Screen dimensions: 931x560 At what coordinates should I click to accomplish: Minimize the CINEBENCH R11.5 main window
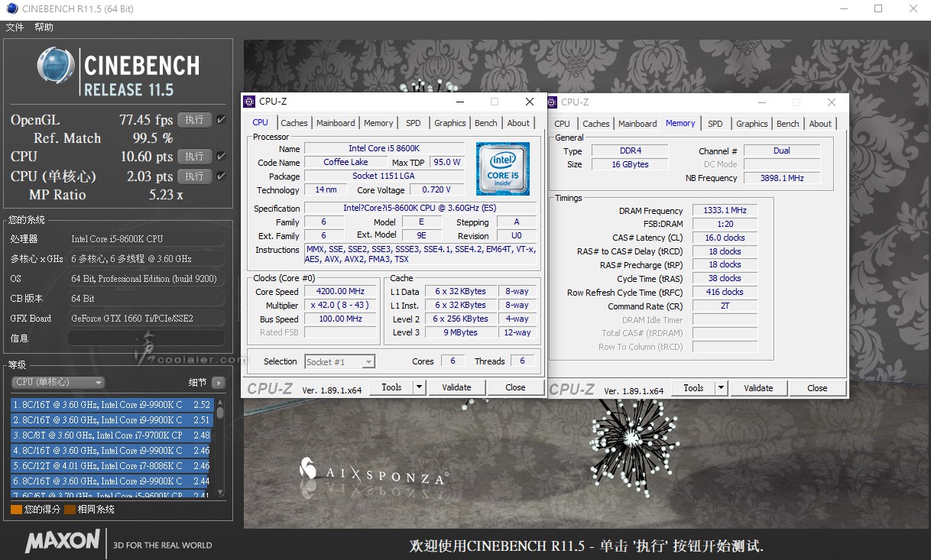(843, 9)
